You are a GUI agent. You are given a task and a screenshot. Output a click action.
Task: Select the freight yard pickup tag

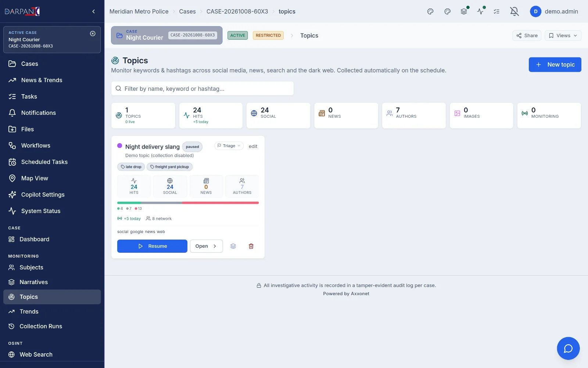tap(169, 167)
